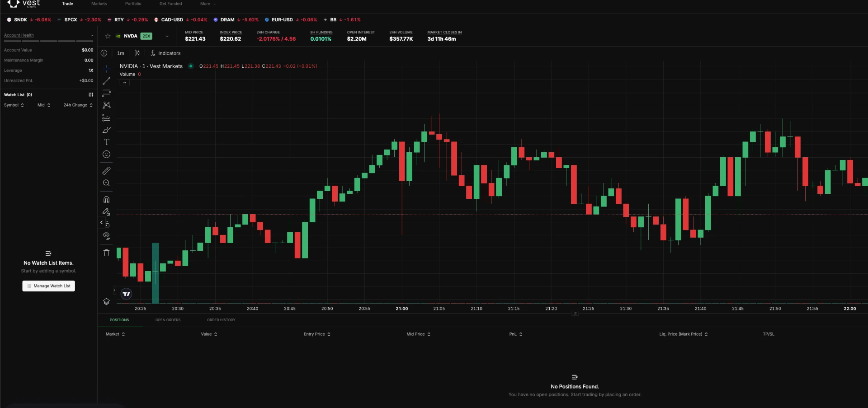Screen dimensions: 868x408
Task: Switch to the Open Orders tab
Action: [168, 320]
